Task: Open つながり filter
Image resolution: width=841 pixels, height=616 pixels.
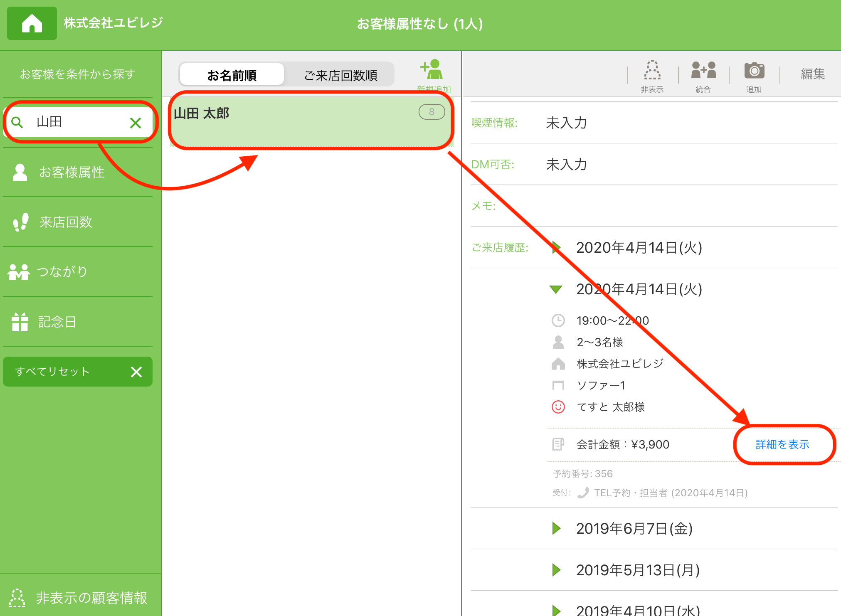Action: [78, 272]
